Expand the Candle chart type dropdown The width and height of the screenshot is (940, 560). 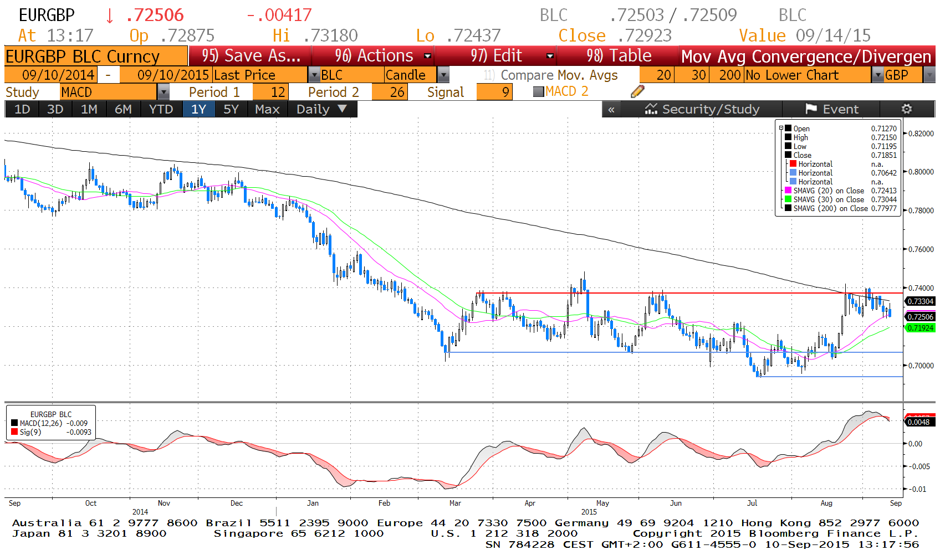pos(443,75)
